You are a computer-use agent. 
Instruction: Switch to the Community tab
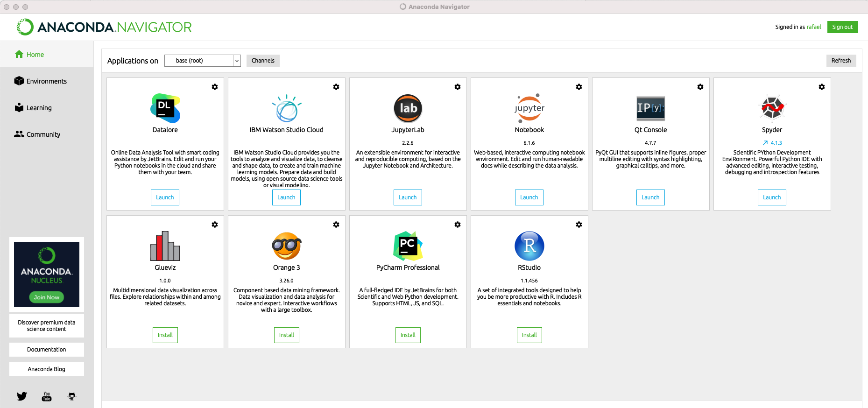point(47,134)
